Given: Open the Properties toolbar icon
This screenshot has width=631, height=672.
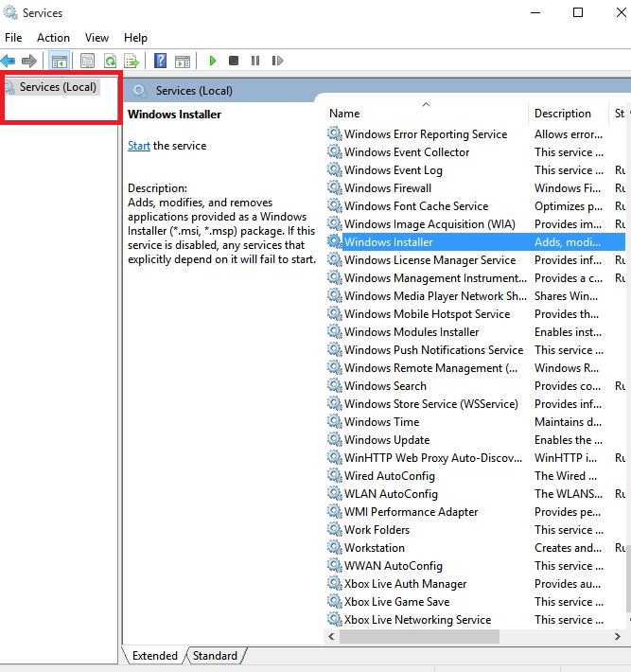Looking at the screenshot, I should click(x=87, y=61).
